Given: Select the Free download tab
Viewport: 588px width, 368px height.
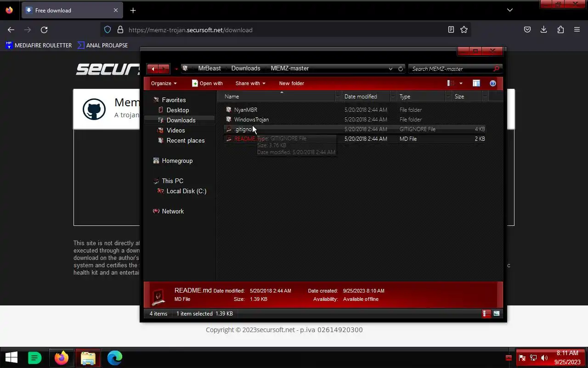Looking at the screenshot, I should (x=72, y=10).
